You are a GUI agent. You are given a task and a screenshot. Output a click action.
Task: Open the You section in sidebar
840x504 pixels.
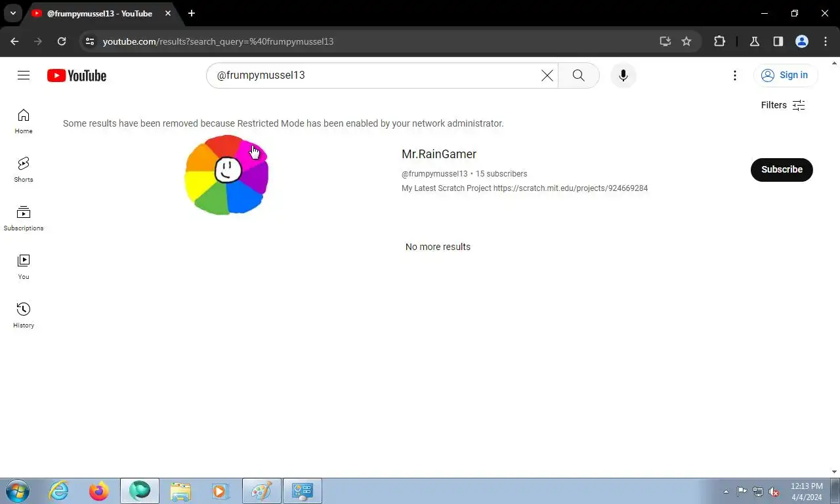[24, 267]
